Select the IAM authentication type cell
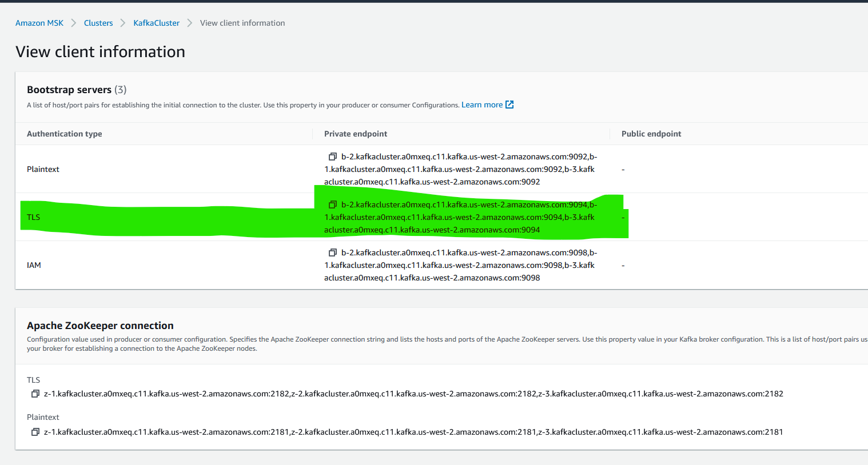Screen dimensions: 868x465 coord(34,265)
